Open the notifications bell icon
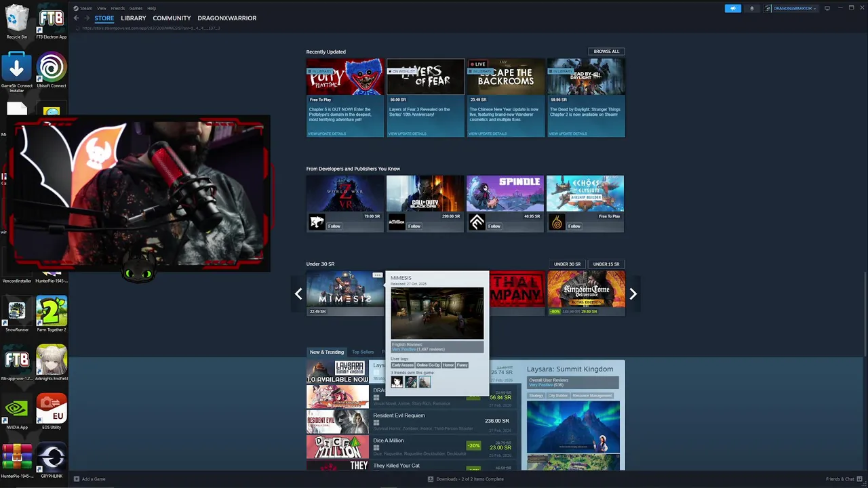Image resolution: width=868 pixels, height=488 pixels. pyautogui.click(x=751, y=8)
